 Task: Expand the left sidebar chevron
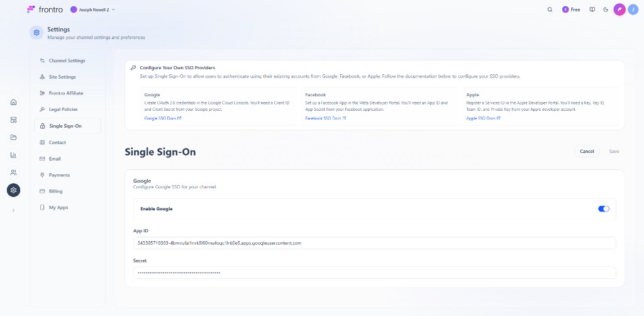click(x=13, y=210)
